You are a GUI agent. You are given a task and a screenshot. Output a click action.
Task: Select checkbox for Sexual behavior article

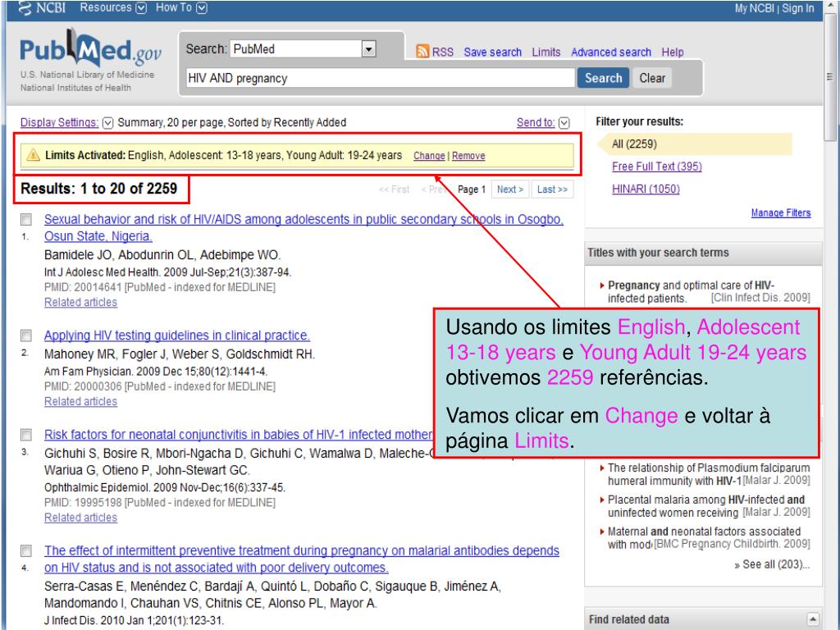(x=25, y=220)
